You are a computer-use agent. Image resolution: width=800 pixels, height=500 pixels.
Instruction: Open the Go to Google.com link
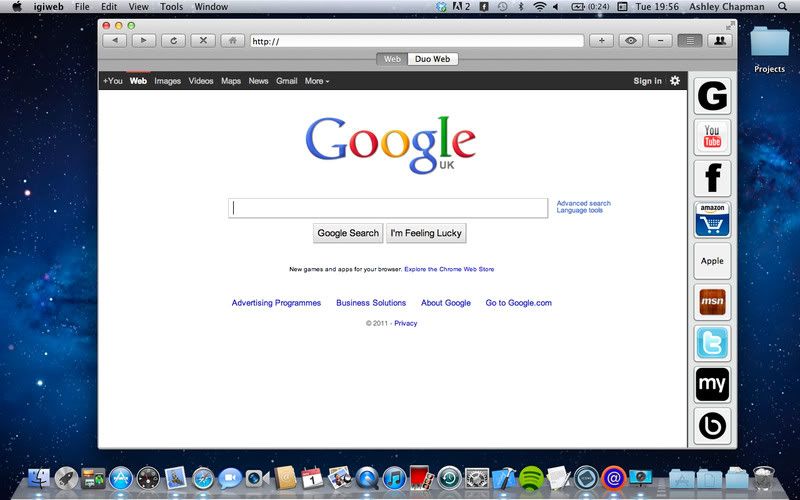click(x=518, y=303)
